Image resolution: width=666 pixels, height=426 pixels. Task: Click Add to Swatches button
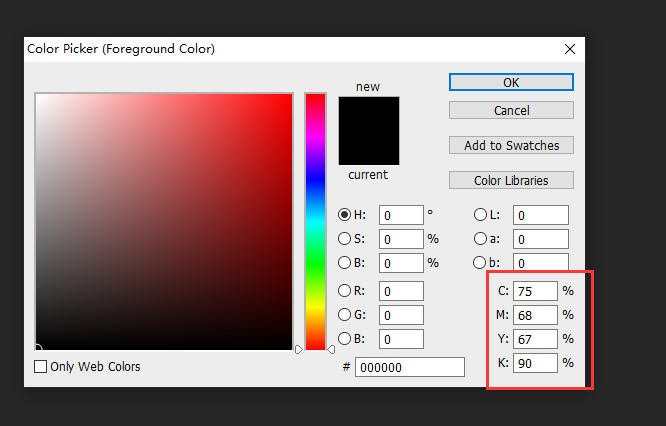511,145
